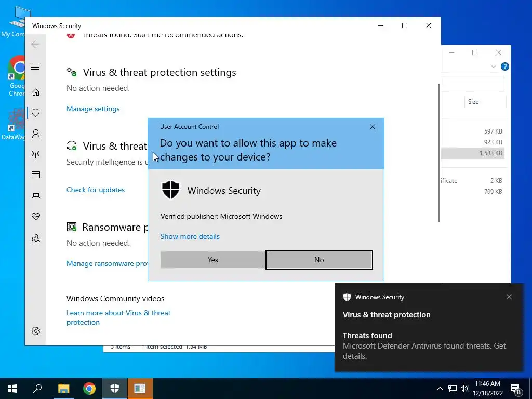Viewport: 532px width, 399px height.
Task: Open the volume tray icon
Action: click(x=464, y=389)
